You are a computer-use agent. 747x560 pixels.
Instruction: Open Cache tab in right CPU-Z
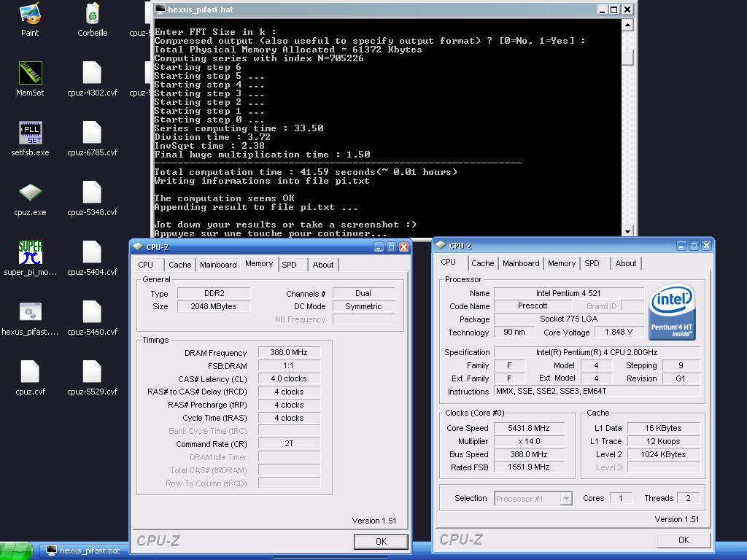tap(483, 263)
